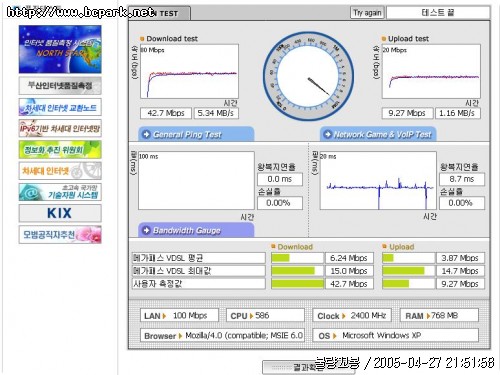The width and height of the screenshot is (500, 375).
Task: Open the 모범공직자추천 flower banner
Action: pyautogui.click(x=60, y=235)
